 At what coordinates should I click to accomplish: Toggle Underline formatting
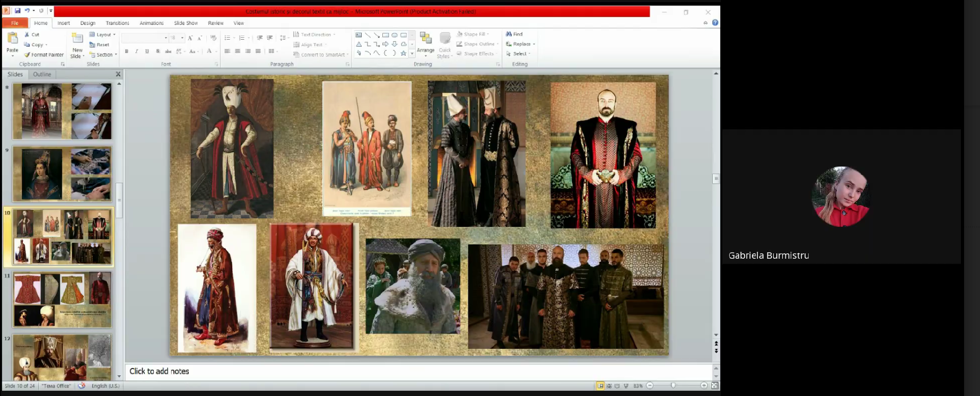[x=147, y=51]
